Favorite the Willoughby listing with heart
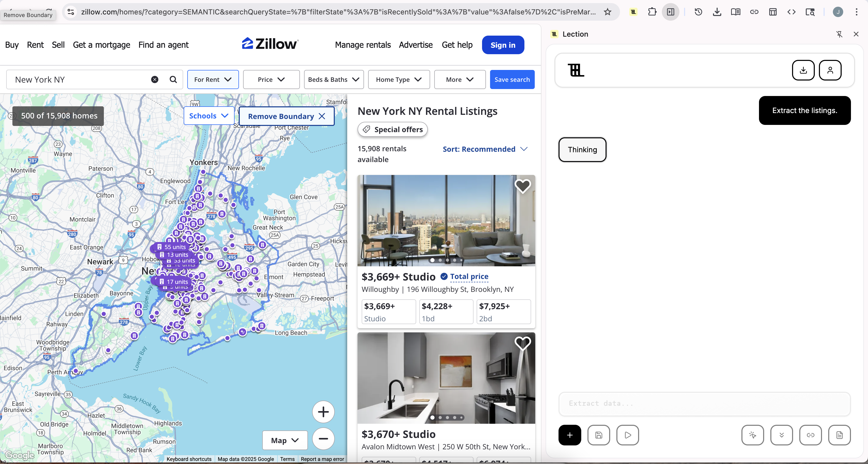The height and width of the screenshot is (464, 868). (x=522, y=186)
